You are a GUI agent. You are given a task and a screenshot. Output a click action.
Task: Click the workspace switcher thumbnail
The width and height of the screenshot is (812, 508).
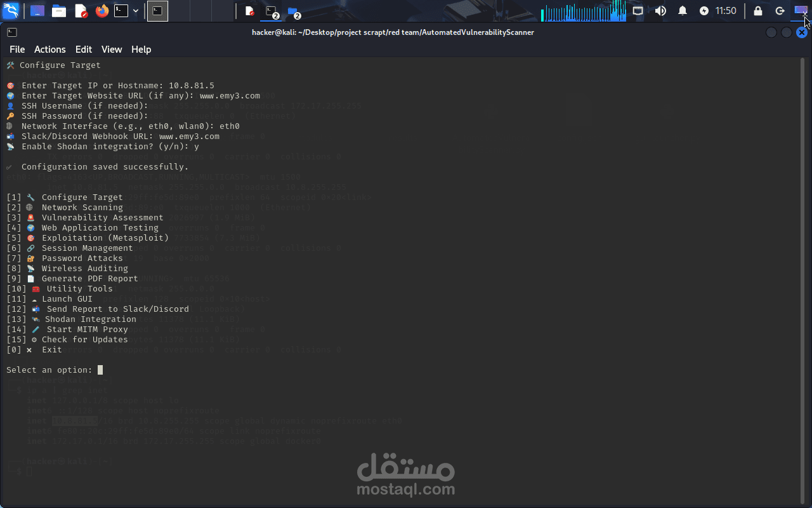801,11
